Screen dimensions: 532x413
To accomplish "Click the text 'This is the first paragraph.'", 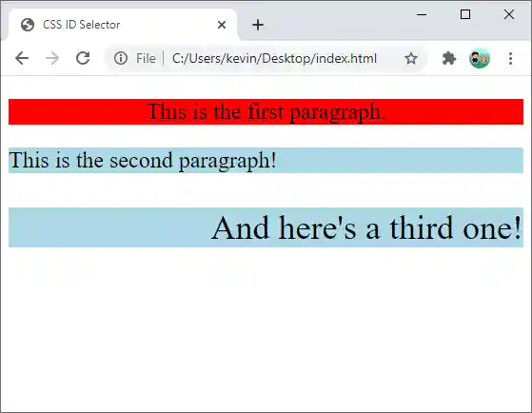I will [x=266, y=111].
